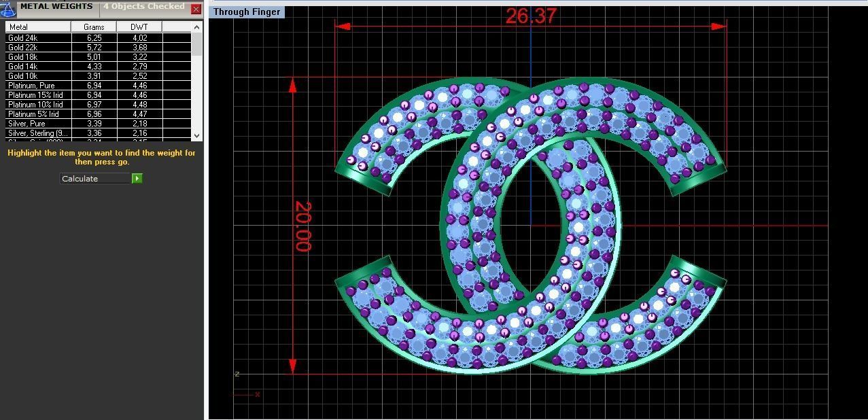The image size is (868, 420).
Task: Click the Through Finger viewport label
Action: [246, 12]
